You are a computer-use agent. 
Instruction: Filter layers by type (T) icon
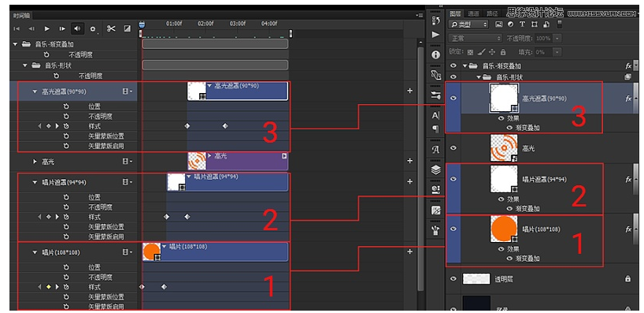tap(523, 24)
